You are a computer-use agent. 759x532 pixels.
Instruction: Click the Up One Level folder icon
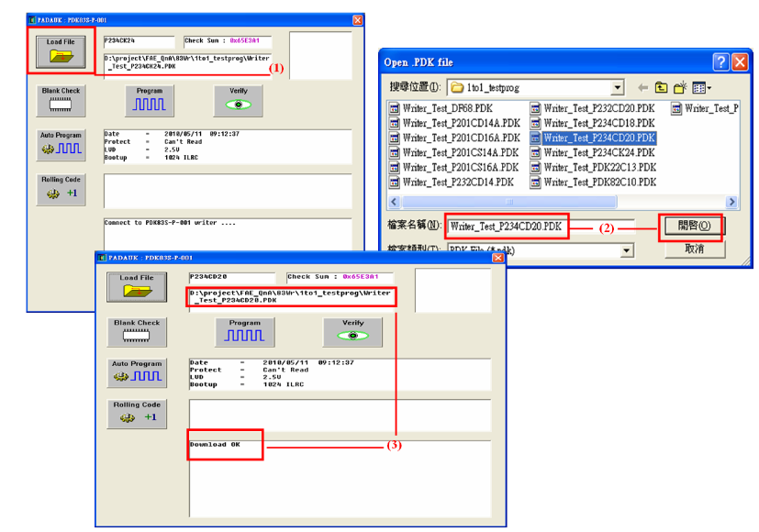[x=661, y=88]
